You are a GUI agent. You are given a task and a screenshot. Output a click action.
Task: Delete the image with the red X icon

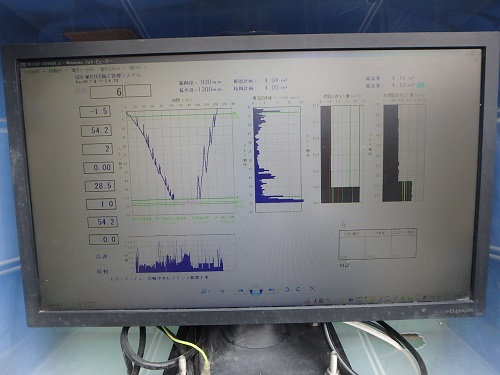coord(312,288)
